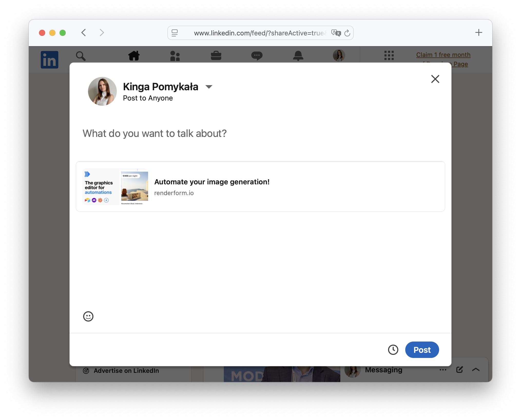Go to the Home feed icon
This screenshot has width=521, height=420.
(134, 56)
